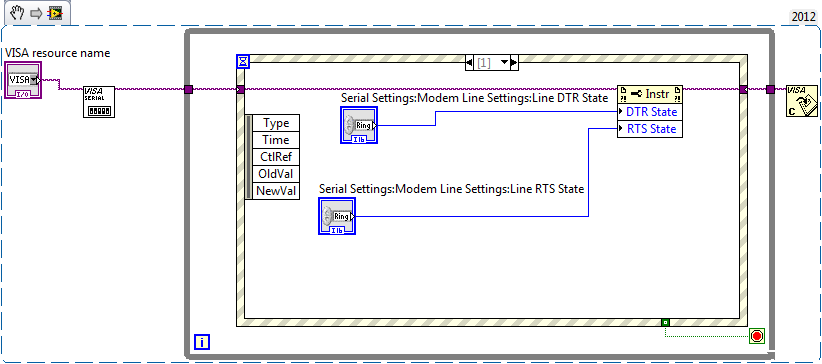Viewport: 822px width, 364px height.
Task: Select the VISA Close node
Action: [802, 101]
